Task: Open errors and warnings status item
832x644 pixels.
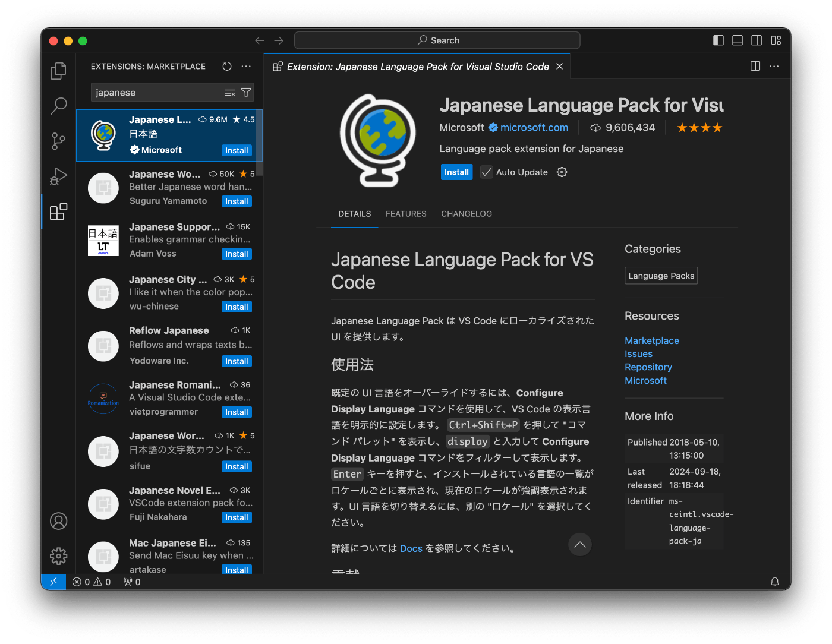Action: [x=92, y=582]
